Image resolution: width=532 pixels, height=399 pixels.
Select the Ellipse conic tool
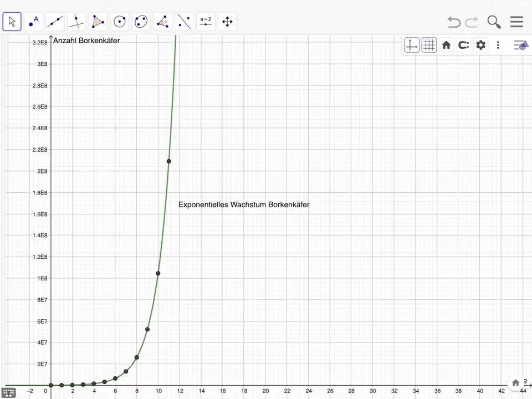tap(141, 22)
